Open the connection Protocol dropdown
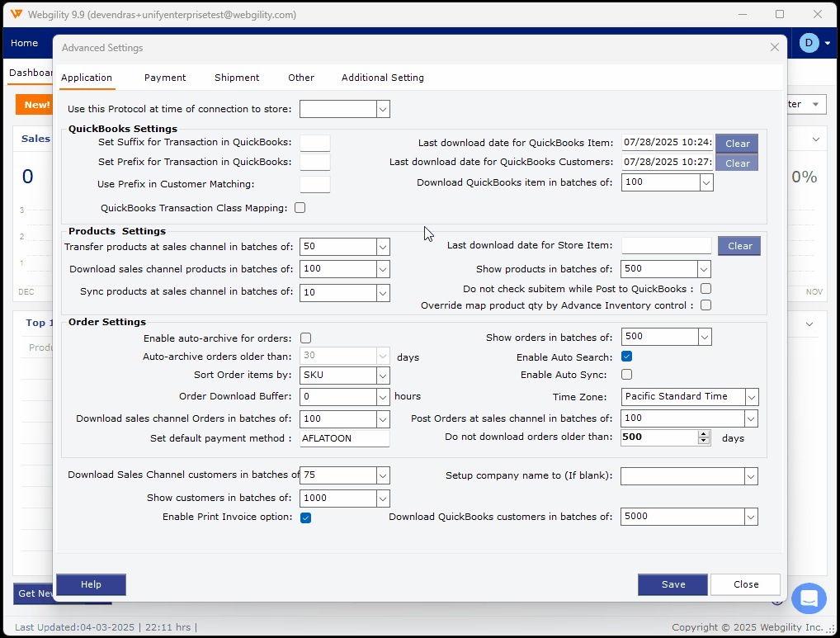Image resolution: width=840 pixels, height=638 pixels. click(383, 109)
